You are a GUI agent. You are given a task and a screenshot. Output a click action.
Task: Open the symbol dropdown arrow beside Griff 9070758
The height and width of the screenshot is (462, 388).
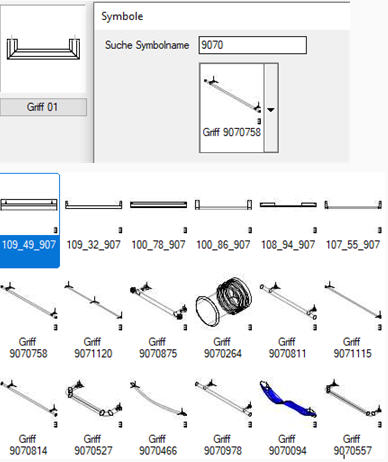click(271, 108)
